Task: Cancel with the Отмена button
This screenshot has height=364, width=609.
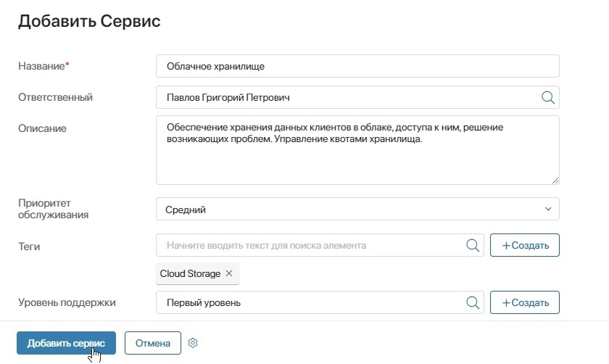Action: point(153,343)
